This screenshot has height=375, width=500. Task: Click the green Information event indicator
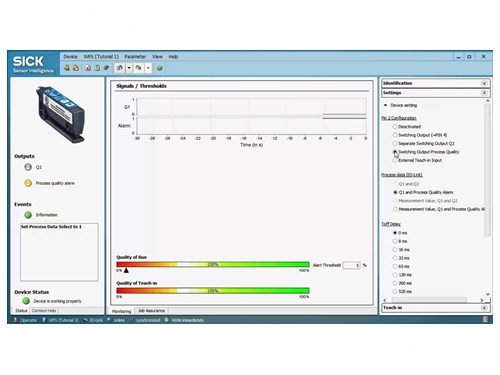click(28, 215)
